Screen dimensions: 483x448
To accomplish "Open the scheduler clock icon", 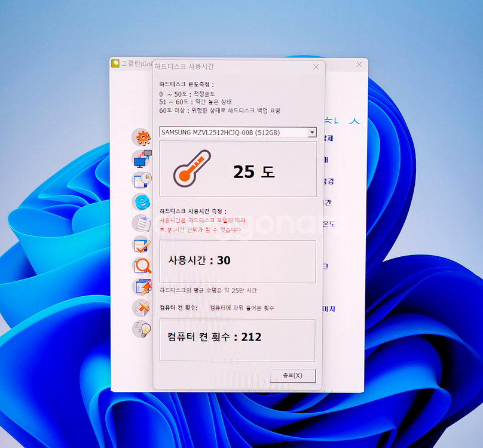I will point(142,180).
